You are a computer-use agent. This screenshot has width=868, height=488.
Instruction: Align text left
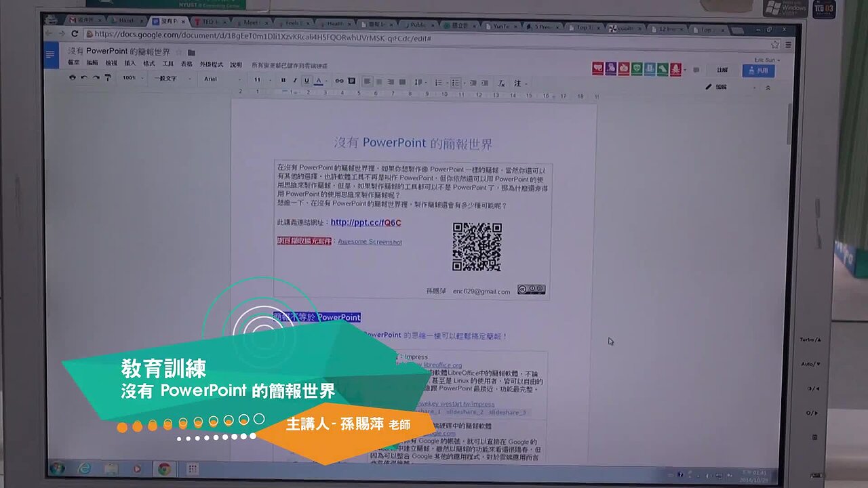coord(367,81)
